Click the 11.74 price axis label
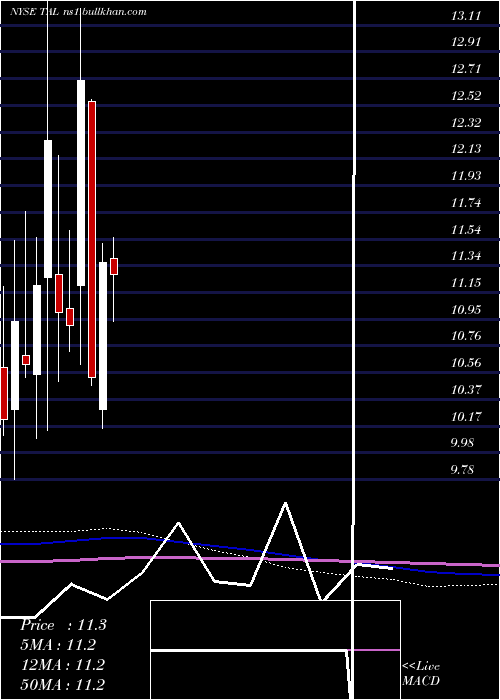The image size is (500, 700). click(x=466, y=203)
